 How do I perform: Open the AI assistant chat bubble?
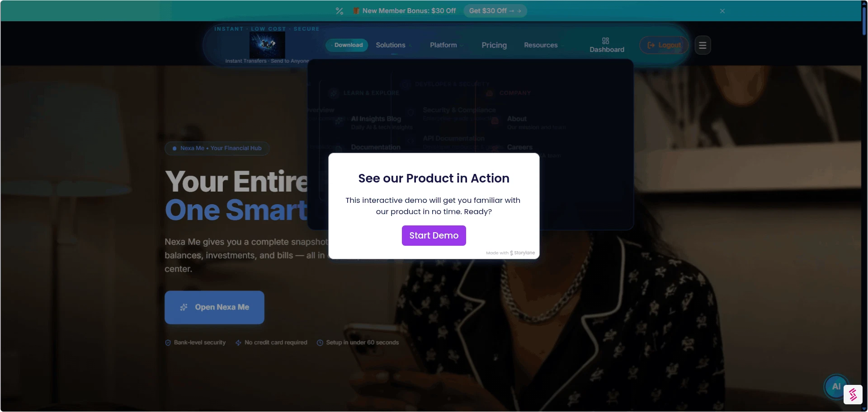pyautogui.click(x=836, y=387)
